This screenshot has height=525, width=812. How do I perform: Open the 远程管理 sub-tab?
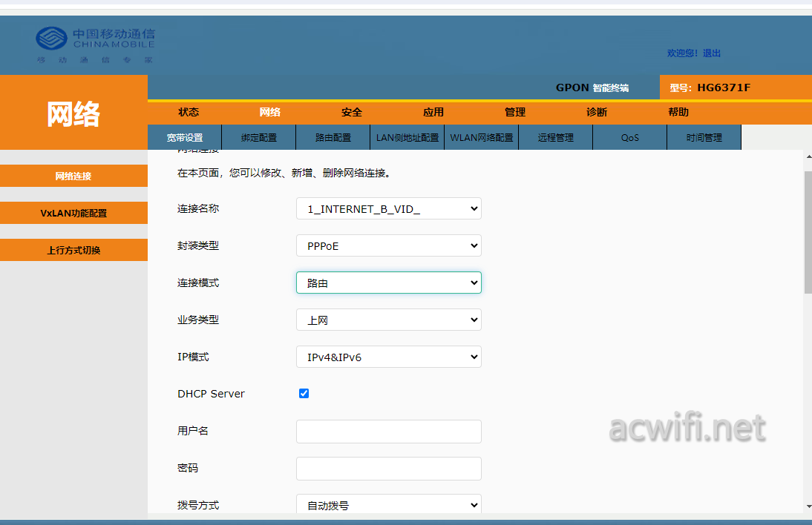556,138
